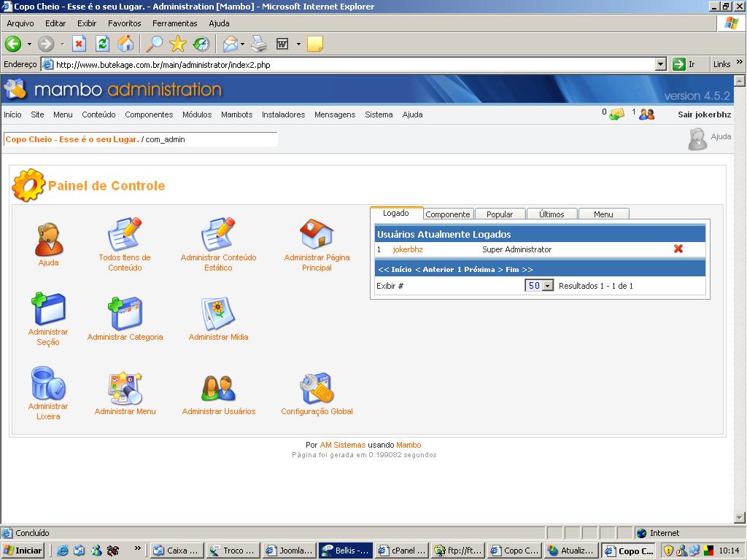Select the Logado tab
This screenshot has width=747, height=560.
coord(396,213)
